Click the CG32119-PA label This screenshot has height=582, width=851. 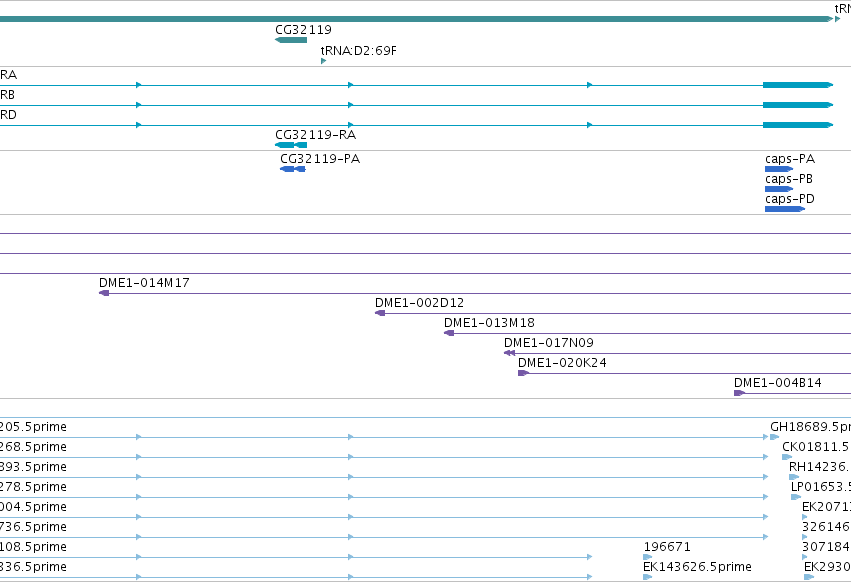coord(320,159)
